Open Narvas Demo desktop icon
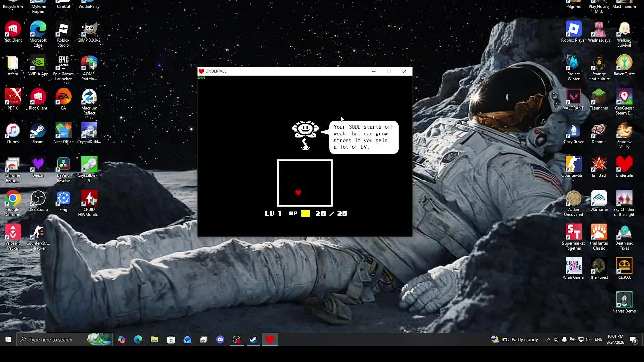Viewport: 644px width, 362px height. point(624,303)
